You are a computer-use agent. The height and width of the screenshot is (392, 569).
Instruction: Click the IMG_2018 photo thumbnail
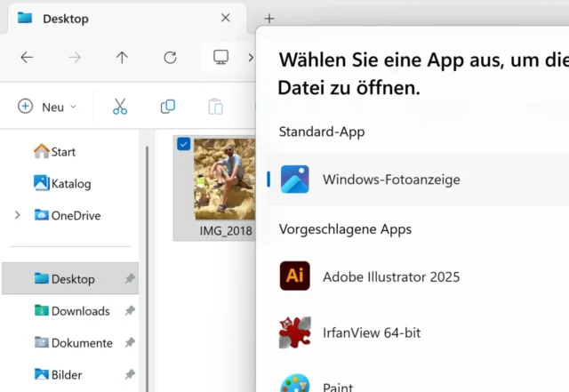click(x=224, y=179)
